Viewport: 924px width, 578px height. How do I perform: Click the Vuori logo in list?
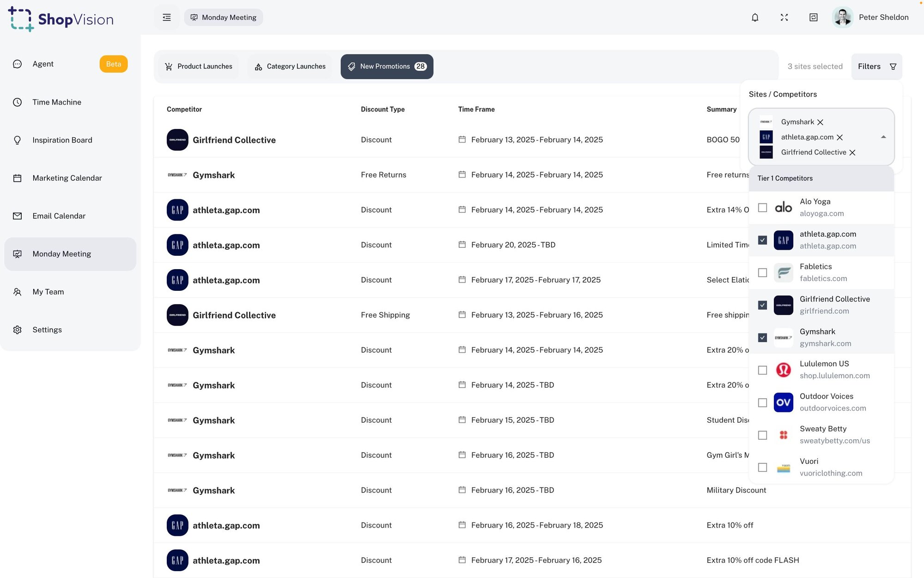point(784,467)
